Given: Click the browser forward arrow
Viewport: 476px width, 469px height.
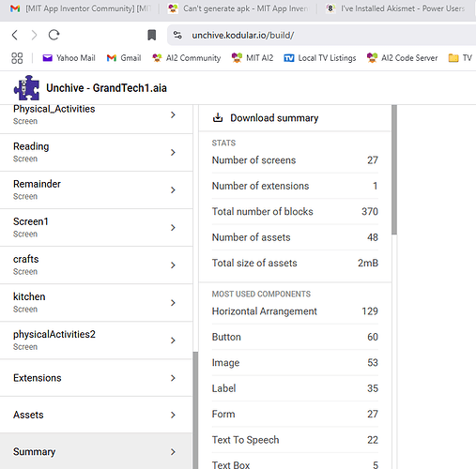Looking at the screenshot, I should tap(34, 35).
